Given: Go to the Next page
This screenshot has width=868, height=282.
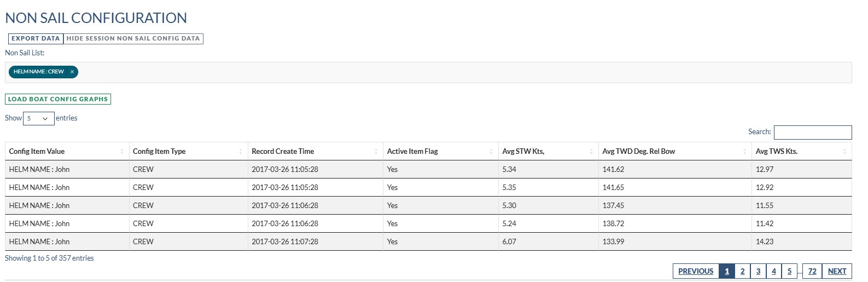Looking at the screenshot, I should pyautogui.click(x=837, y=271).
